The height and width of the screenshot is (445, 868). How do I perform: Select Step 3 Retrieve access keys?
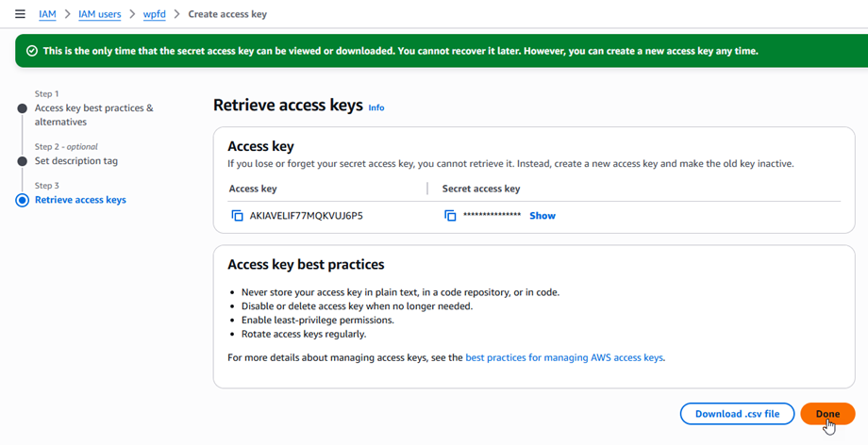click(x=80, y=200)
